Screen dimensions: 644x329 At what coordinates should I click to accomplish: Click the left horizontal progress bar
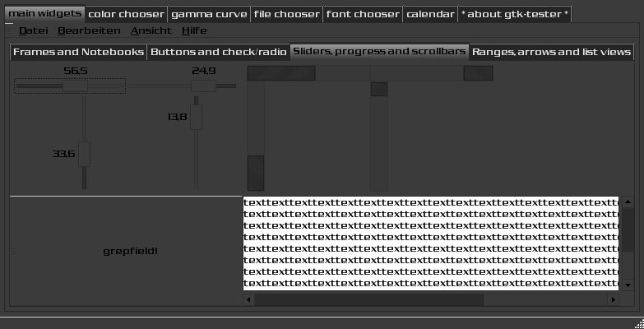308,73
